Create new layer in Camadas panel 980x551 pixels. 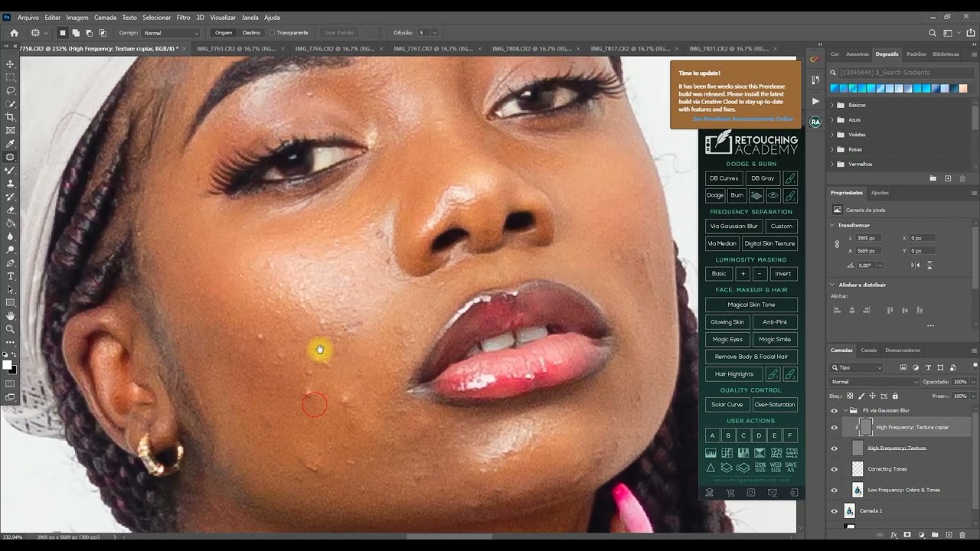tap(949, 535)
